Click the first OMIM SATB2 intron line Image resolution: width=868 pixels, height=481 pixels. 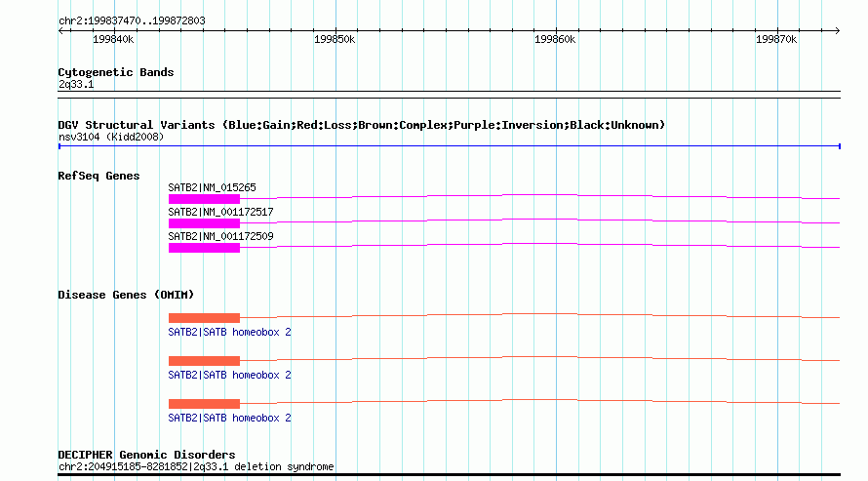[539, 314]
